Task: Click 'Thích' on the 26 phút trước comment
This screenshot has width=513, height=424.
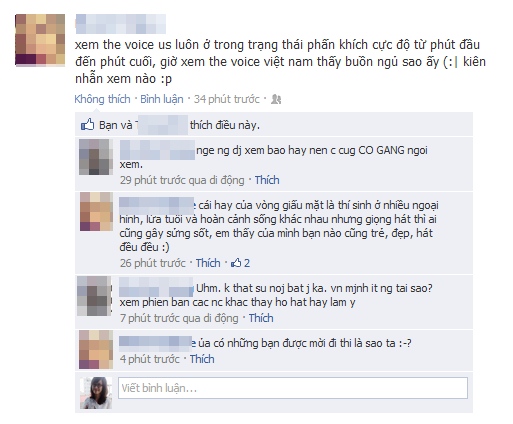Action: [x=208, y=263]
